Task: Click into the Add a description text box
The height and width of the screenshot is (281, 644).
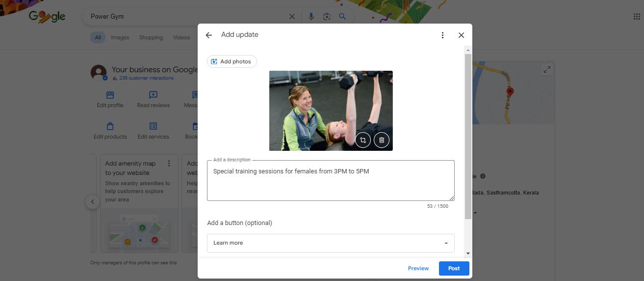Action: click(x=331, y=180)
